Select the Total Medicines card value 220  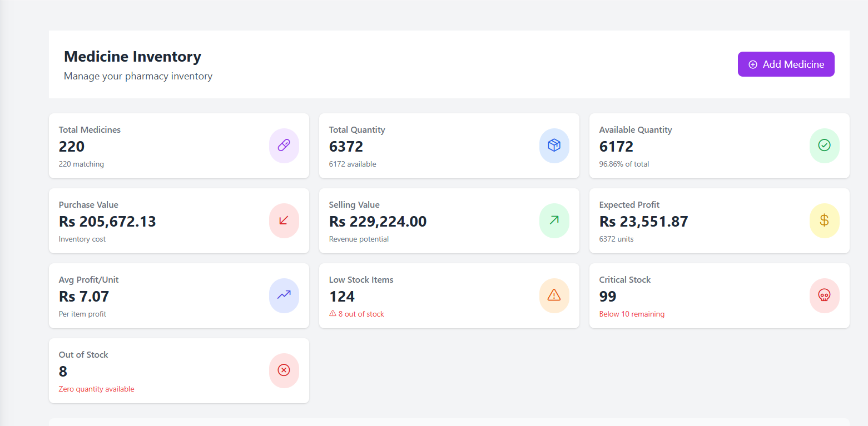pos(72,147)
